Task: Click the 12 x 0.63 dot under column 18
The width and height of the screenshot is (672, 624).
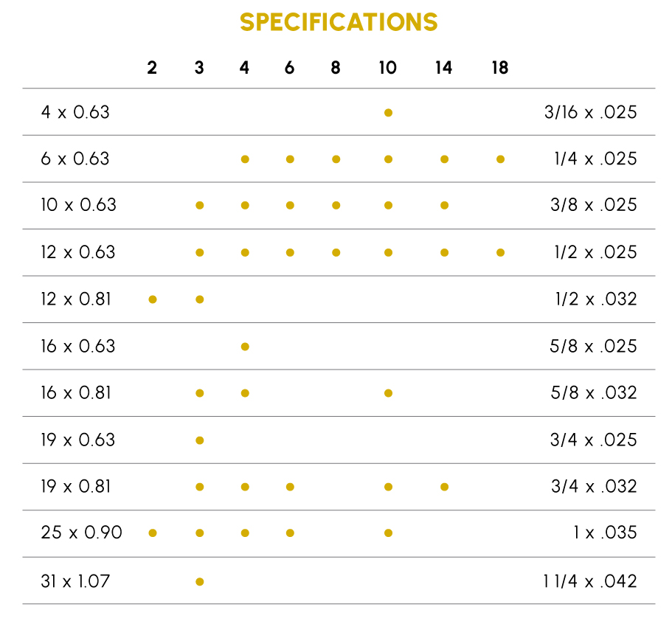Action: pyautogui.click(x=500, y=253)
